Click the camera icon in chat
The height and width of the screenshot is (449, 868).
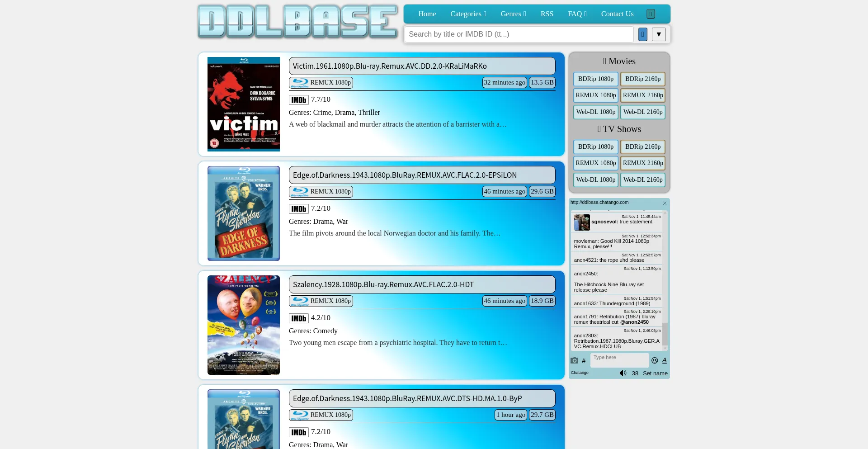coord(574,360)
